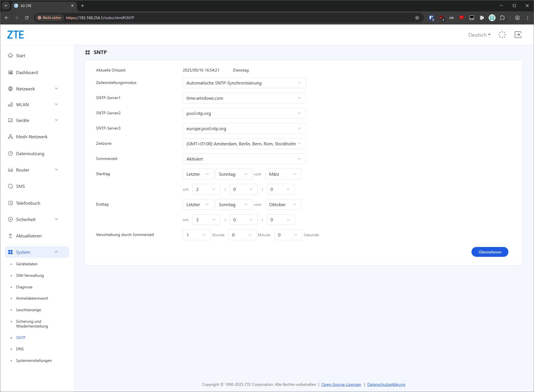
Task: Open the browser extensions puzzle icon
Action: tap(502, 18)
